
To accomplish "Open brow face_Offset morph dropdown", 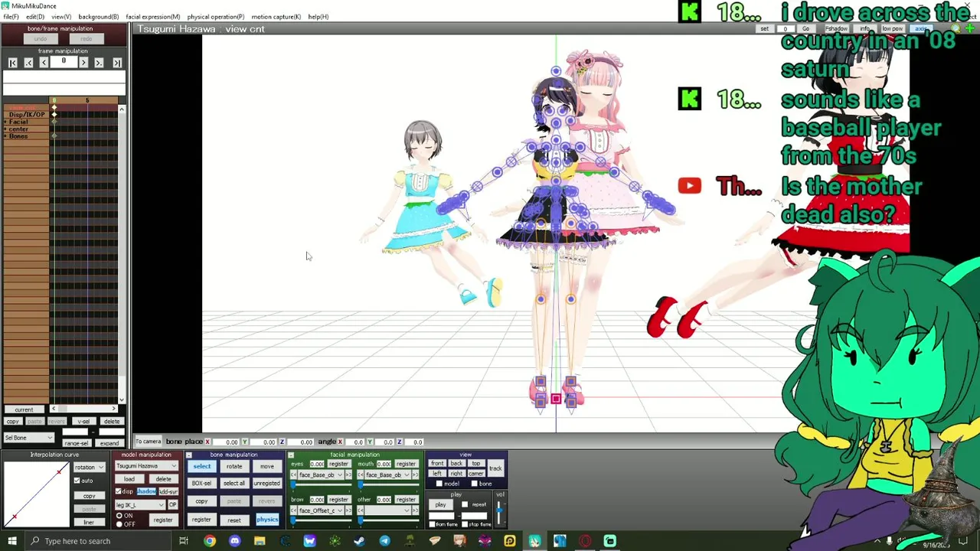I will pyautogui.click(x=322, y=510).
